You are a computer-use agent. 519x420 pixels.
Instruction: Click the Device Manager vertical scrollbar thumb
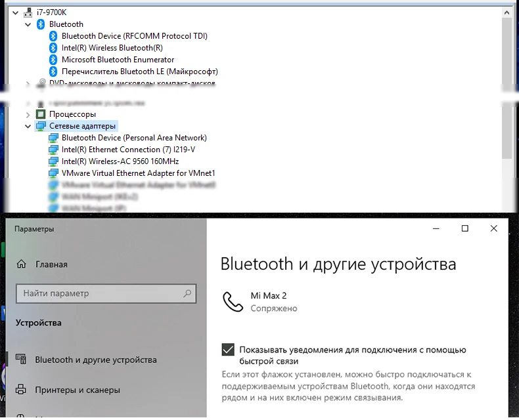(507, 88)
